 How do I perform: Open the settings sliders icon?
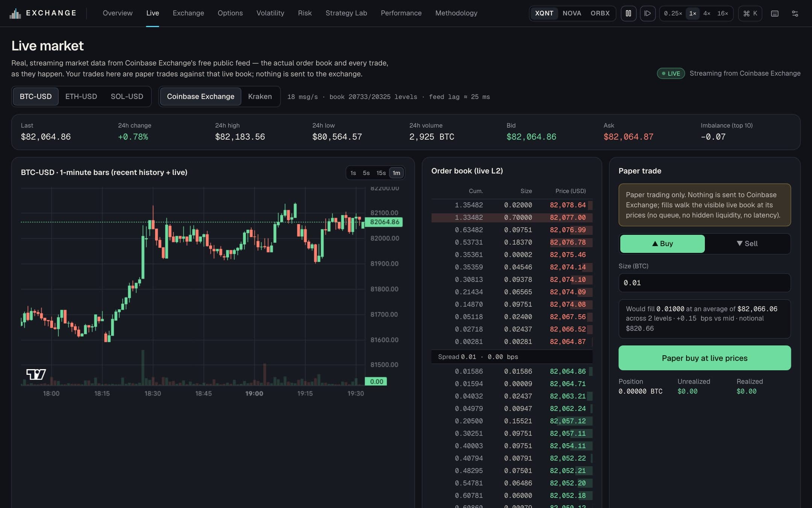click(795, 14)
